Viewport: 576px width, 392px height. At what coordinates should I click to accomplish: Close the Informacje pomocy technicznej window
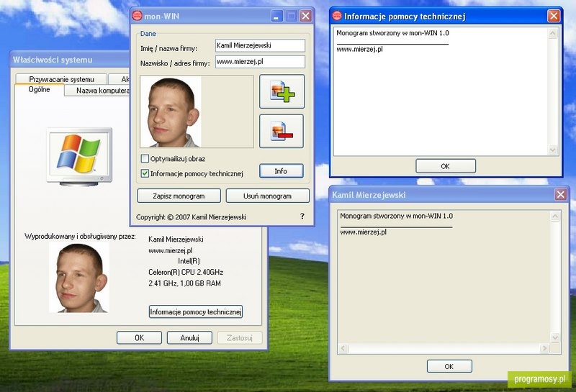pyautogui.click(x=554, y=16)
